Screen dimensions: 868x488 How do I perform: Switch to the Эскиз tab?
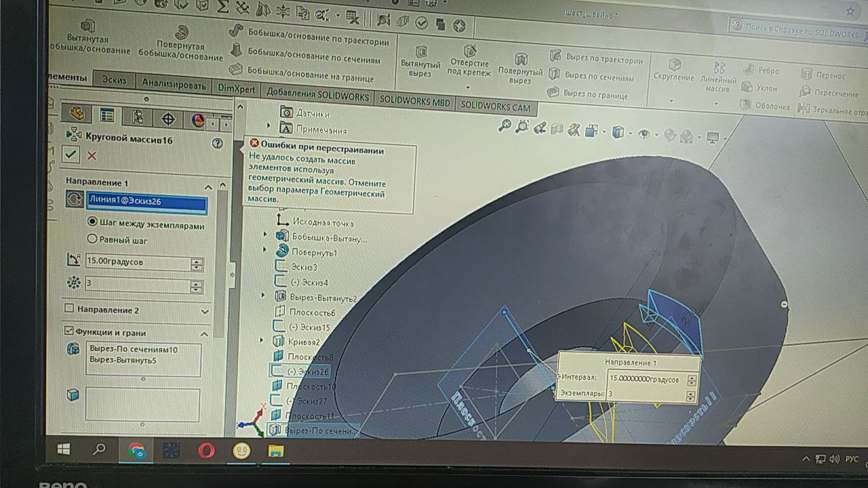point(113,80)
